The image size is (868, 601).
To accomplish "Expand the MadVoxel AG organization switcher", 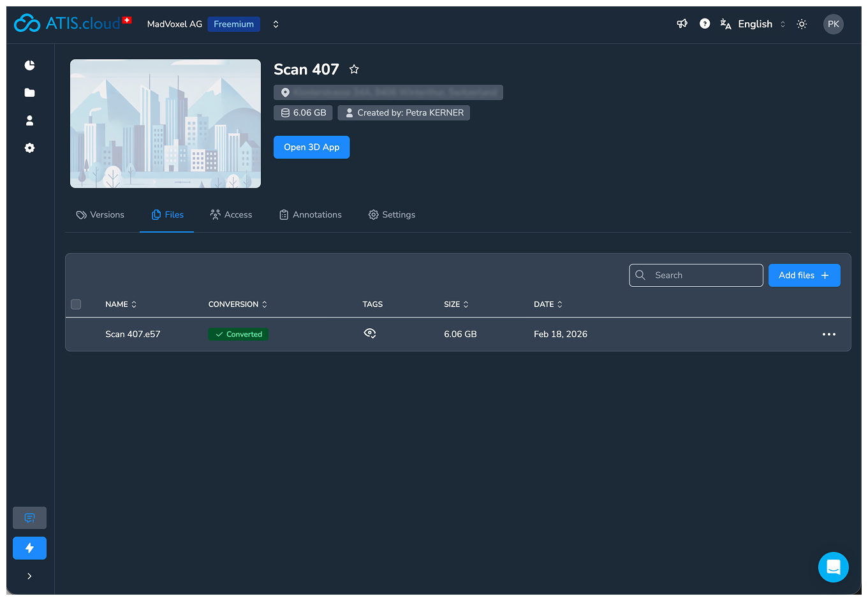I will (276, 24).
